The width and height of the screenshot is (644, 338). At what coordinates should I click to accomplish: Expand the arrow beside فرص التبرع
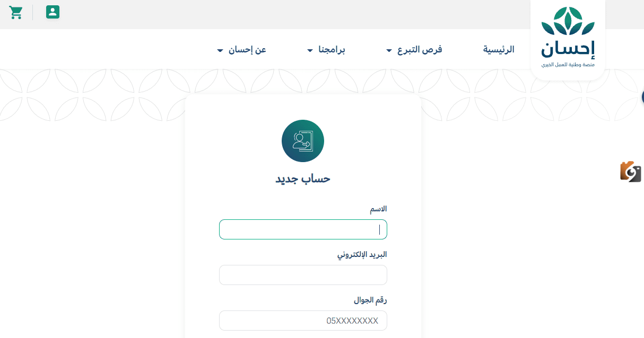pyautogui.click(x=389, y=51)
